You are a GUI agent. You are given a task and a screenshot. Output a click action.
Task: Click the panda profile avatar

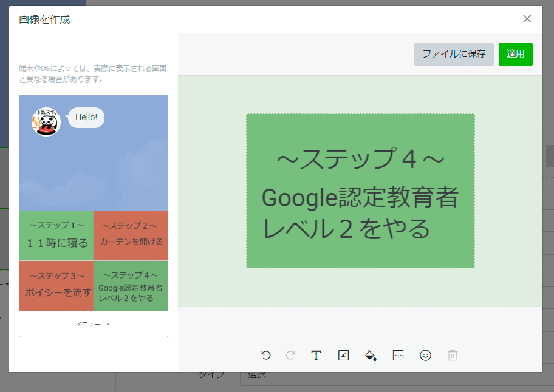pos(46,122)
